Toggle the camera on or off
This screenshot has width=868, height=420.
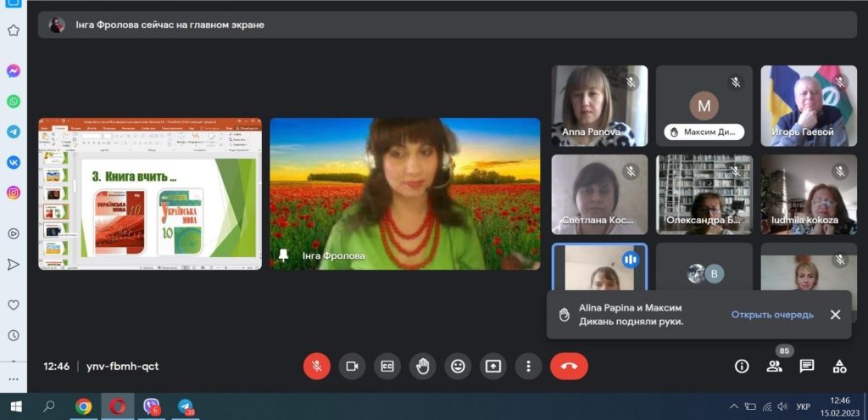click(352, 366)
